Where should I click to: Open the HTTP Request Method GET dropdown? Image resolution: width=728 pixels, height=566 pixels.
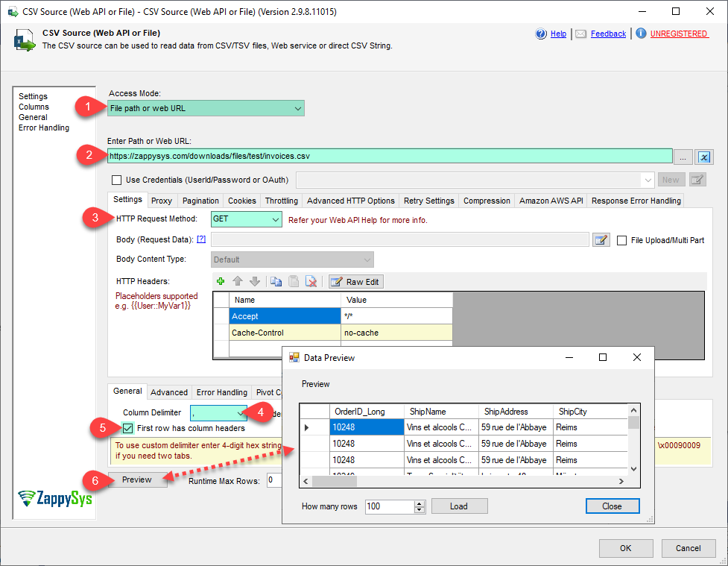click(x=246, y=219)
